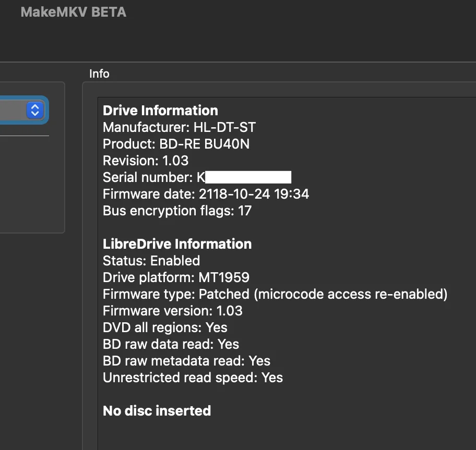Click 'Manufacturer: HL-DT-ST' line

click(x=179, y=127)
